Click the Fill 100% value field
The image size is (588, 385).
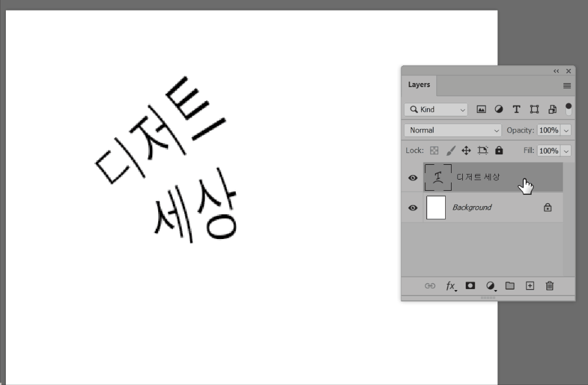tap(549, 151)
